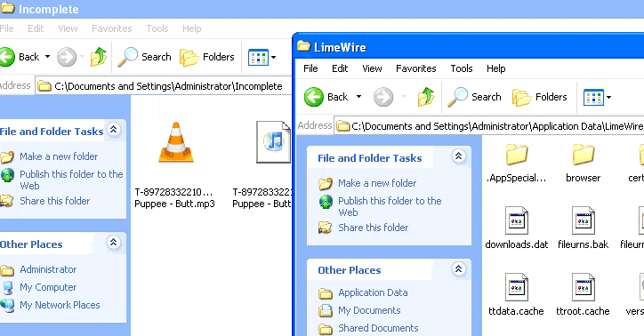Select the .AppSpecial... folder icon
Viewport: 644px width, 336px height.
[x=516, y=155]
